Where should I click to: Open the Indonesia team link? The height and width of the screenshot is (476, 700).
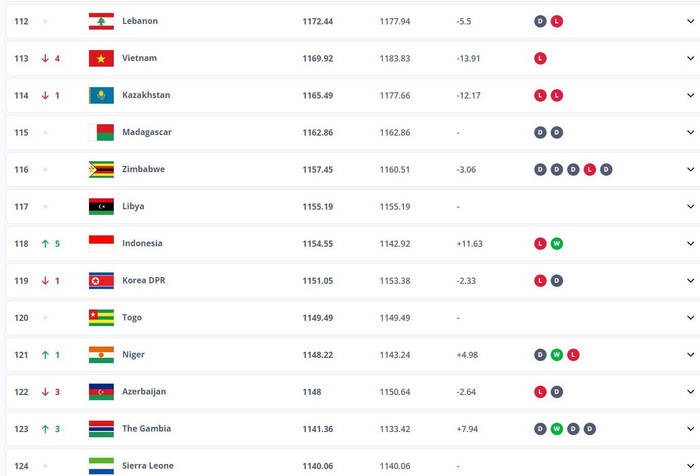(x=142, y=243)
